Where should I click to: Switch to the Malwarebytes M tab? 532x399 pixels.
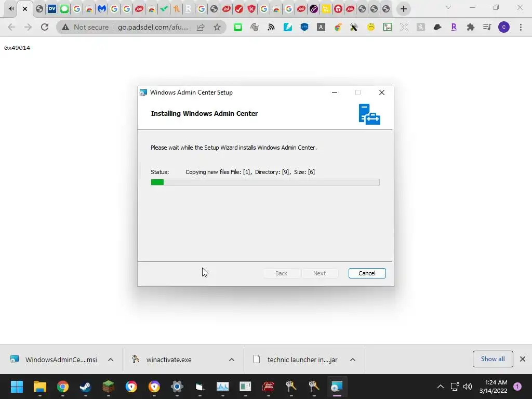101,9
